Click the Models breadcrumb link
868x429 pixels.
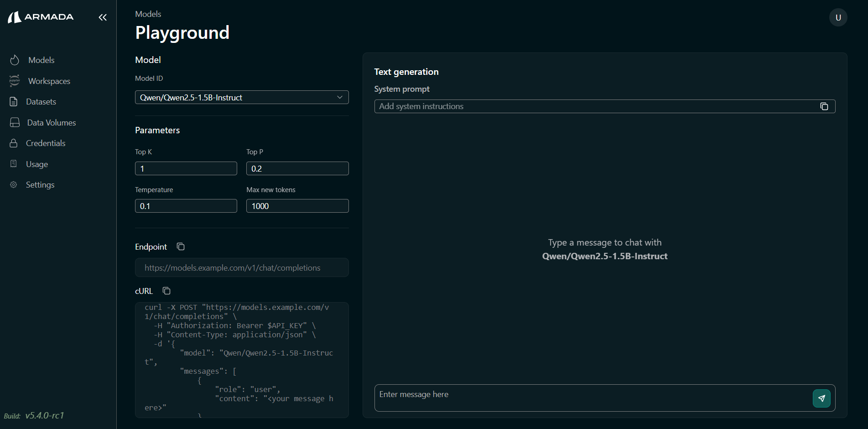point(148,14)
